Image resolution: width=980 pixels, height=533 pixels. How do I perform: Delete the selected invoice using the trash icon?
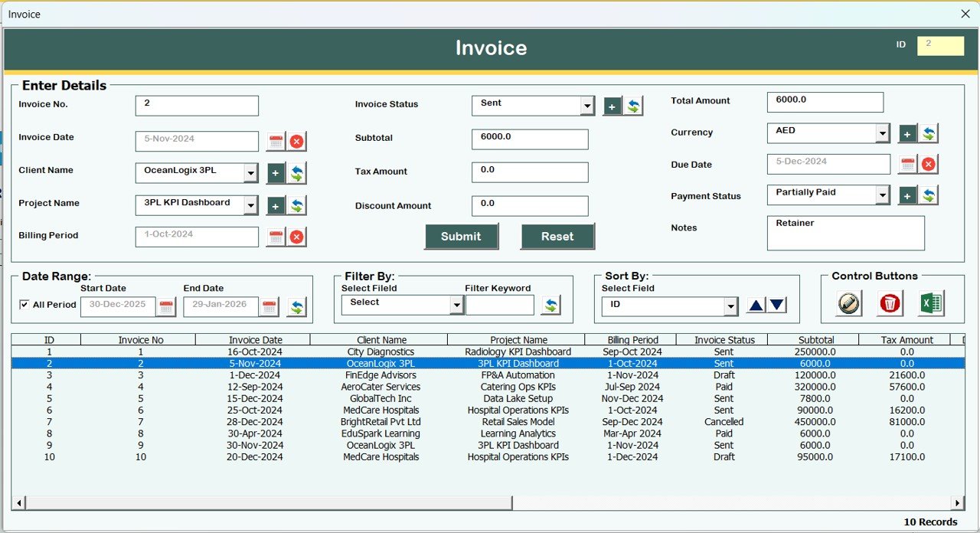click(x=890, y=303)
